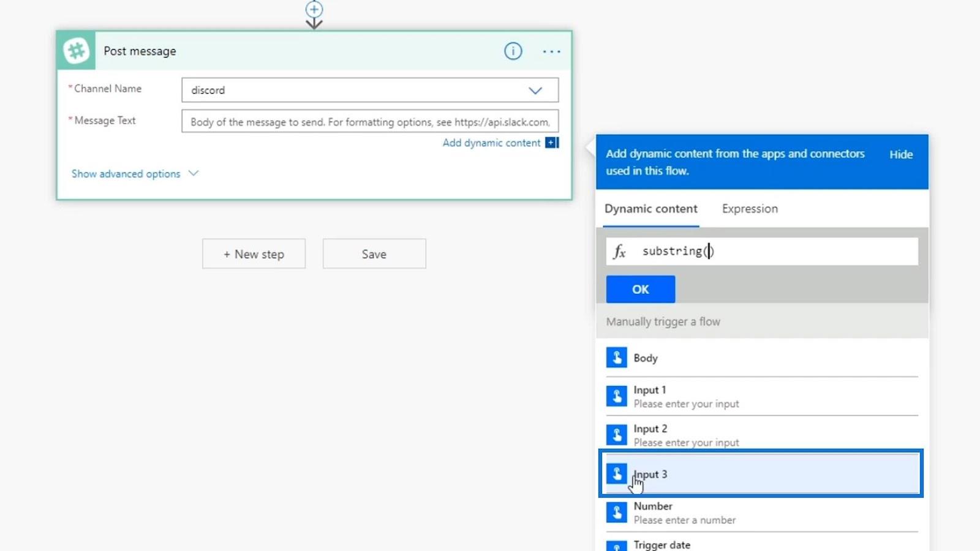Click the OK button
The width and height of the screenshot is (980, 551).
[641, 289]
